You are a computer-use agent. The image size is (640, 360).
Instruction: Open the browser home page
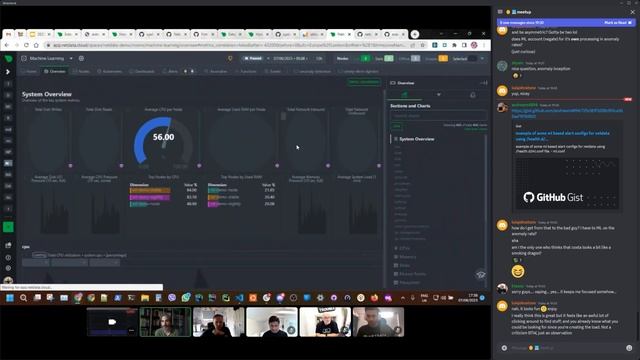[x=36, y=45]
